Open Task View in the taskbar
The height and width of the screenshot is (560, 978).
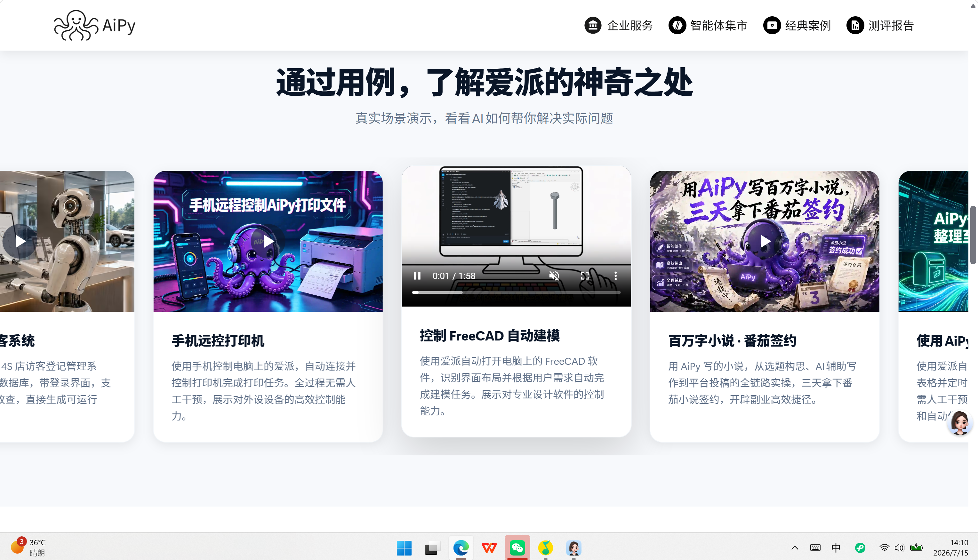click(432, 548)
